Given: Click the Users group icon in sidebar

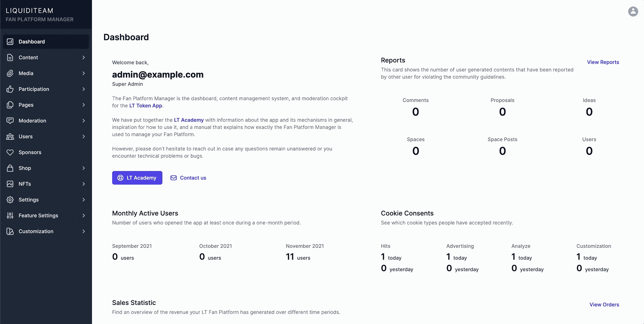Looking at the screenshot, I should tap(10, 136).
